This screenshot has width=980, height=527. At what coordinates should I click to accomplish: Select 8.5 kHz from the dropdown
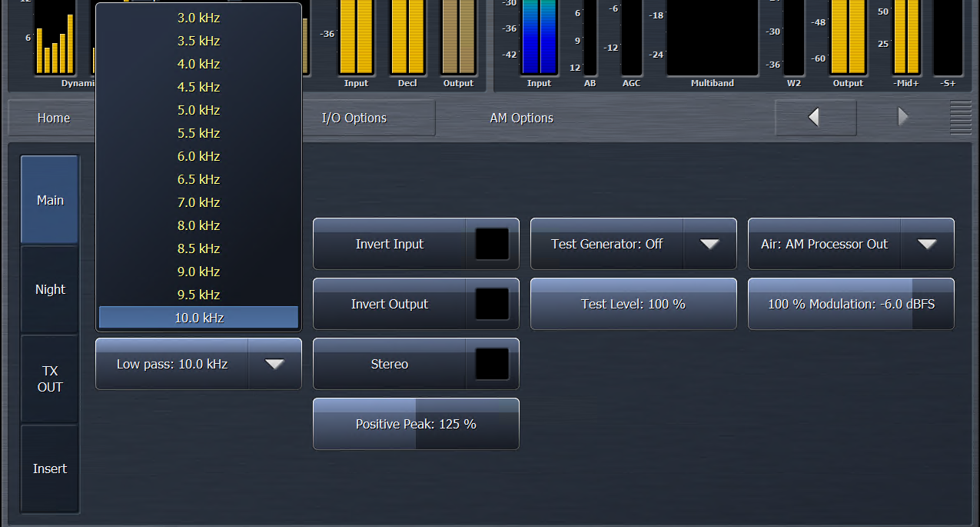[x=198, y=248]
